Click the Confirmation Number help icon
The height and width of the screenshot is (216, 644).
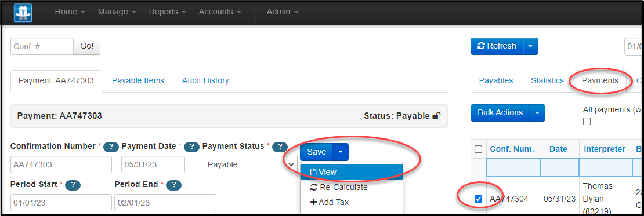click(111, 147)
